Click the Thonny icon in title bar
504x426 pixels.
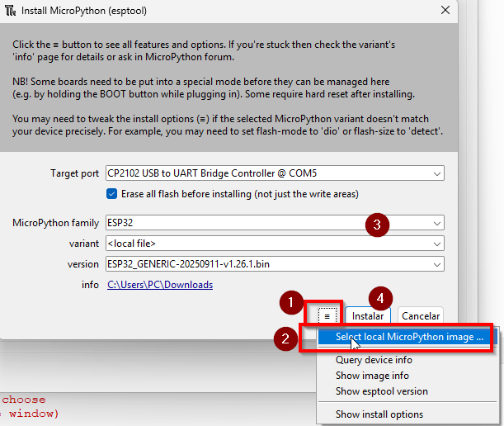(12, 11)
